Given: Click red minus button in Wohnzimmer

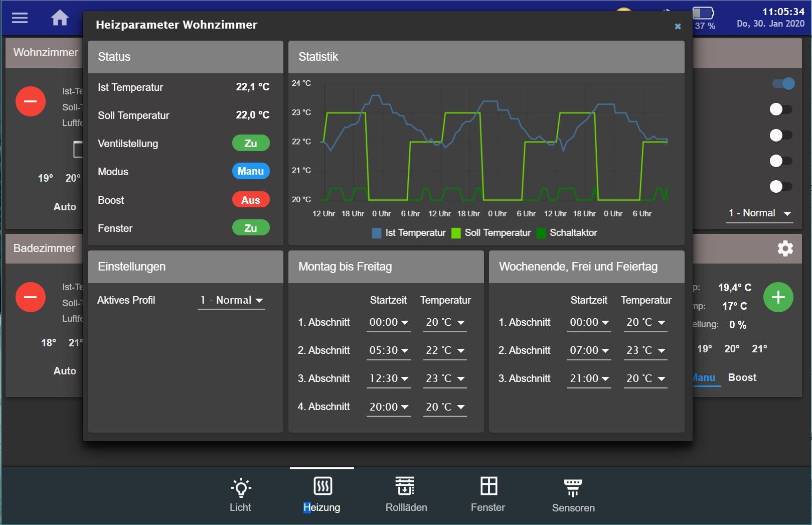Looking at the screenshot, I should click(x=31, y=101).
